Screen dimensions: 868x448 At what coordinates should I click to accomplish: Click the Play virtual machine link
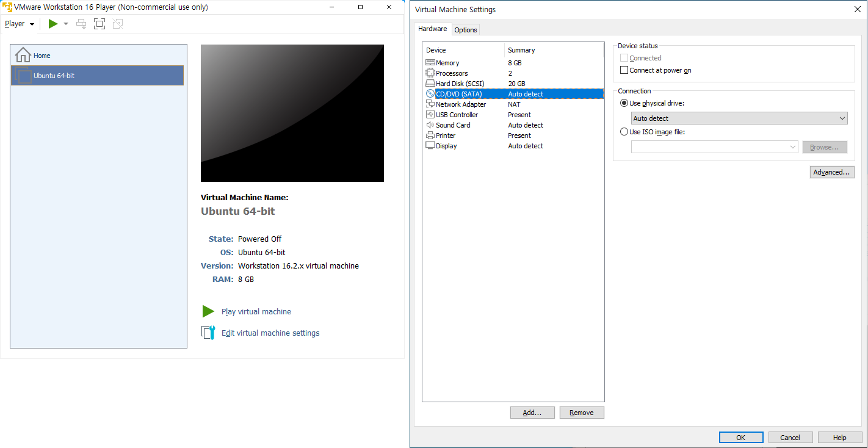click(256, 311)
